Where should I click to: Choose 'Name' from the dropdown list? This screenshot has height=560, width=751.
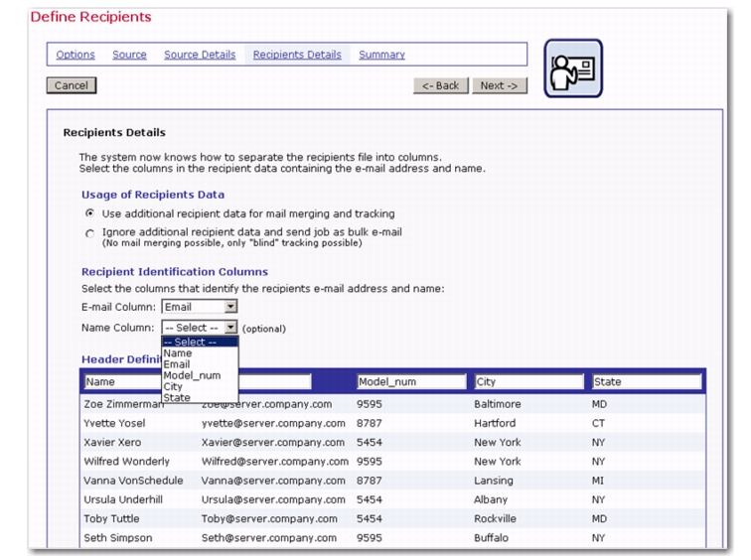(177, 352)
